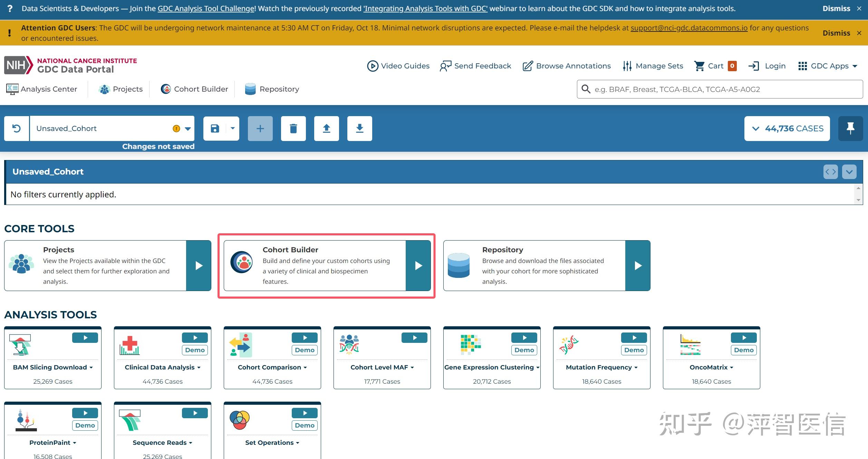This screenshot has height=459, width=868.
Task: Click the add new cohort plus button
Action: [260, 129]
